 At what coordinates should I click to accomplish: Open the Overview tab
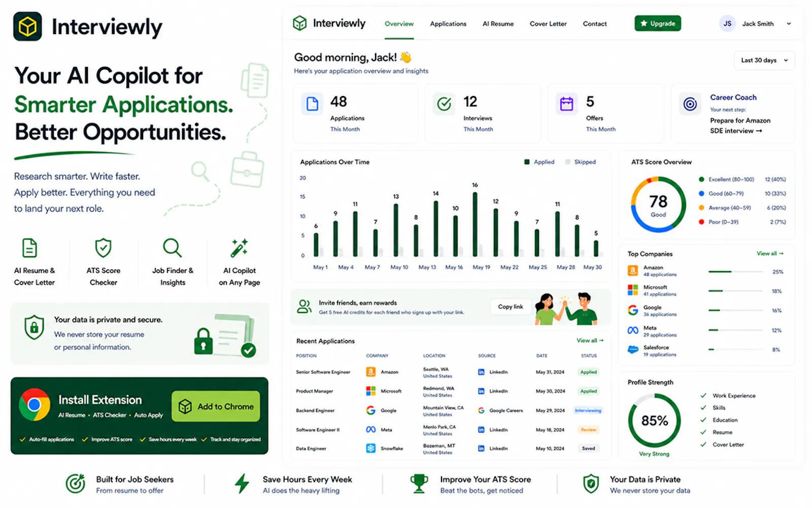[x=399, y=24]
